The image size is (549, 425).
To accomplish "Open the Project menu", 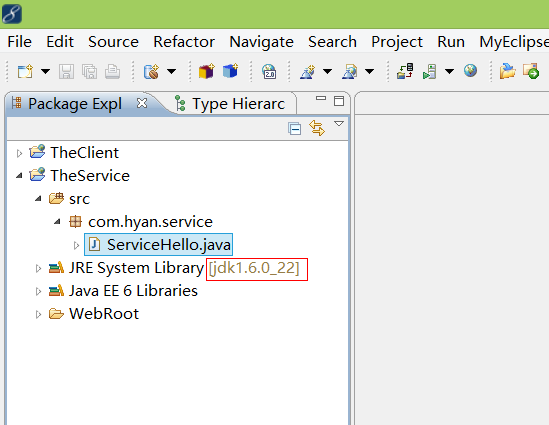I will [x=397, y=42].
